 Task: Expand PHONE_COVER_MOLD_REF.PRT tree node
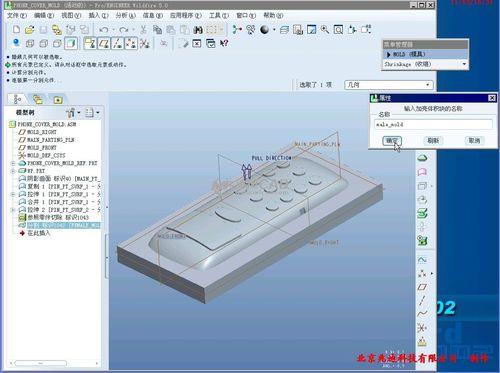pyautogui.click(x=13, y=163)
